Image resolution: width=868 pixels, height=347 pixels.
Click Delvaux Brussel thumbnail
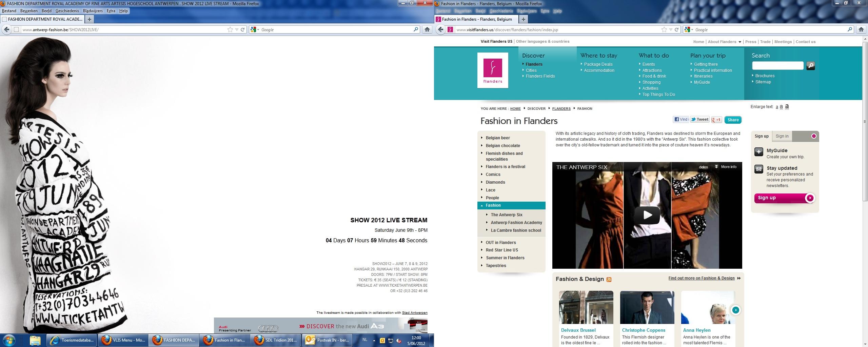(586, 307)
